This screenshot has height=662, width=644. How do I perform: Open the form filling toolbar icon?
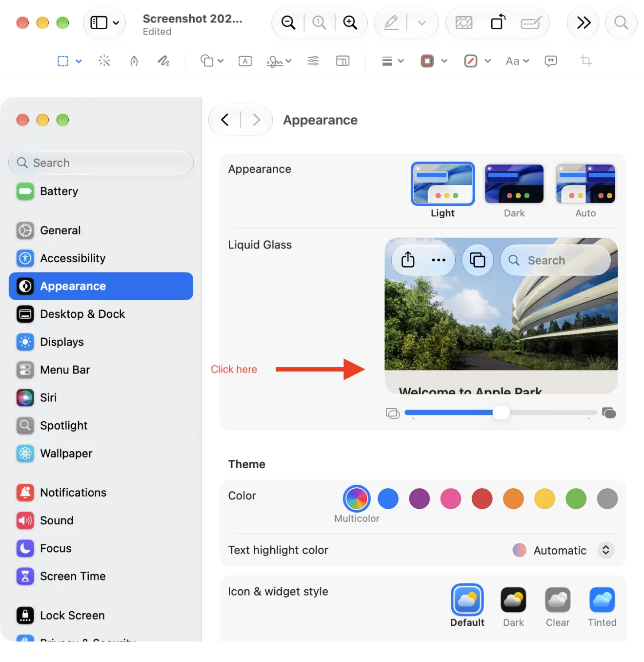coord(531,22)
